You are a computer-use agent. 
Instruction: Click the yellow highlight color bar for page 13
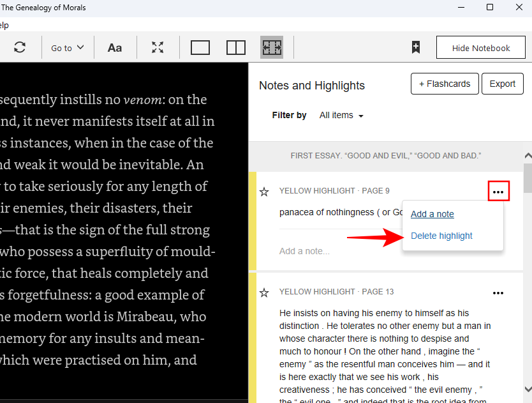point(253,338)
